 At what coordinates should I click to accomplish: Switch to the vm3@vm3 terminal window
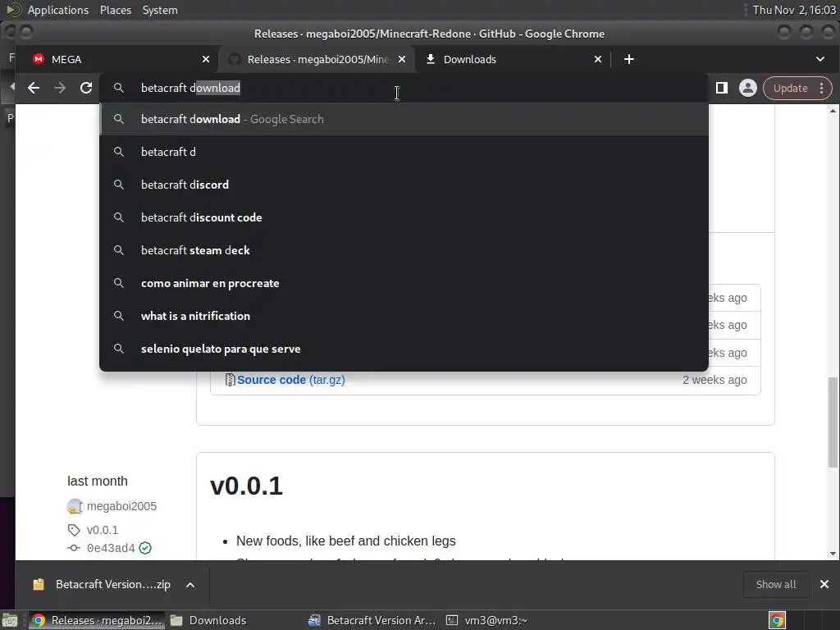coord(486,620)
